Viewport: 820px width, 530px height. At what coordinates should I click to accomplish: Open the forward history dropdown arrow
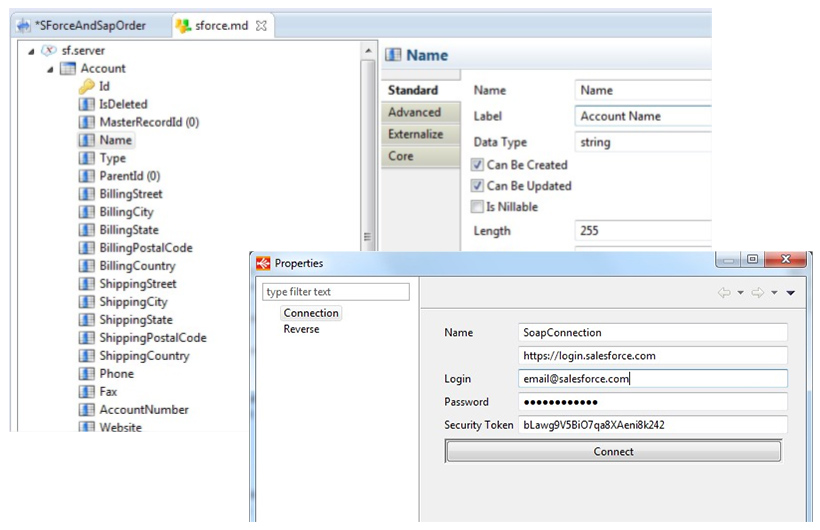[x=774, y=293]
